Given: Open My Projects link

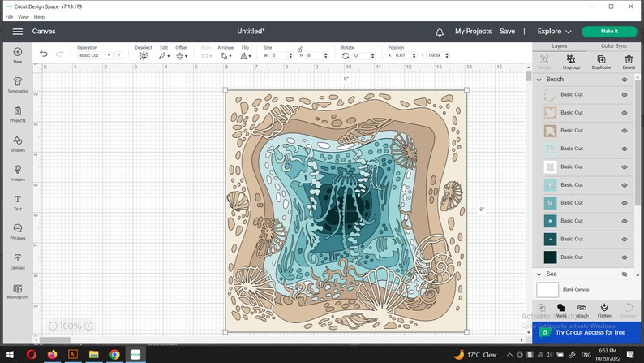Looking at the screenshot, I should tap(473, 31).
